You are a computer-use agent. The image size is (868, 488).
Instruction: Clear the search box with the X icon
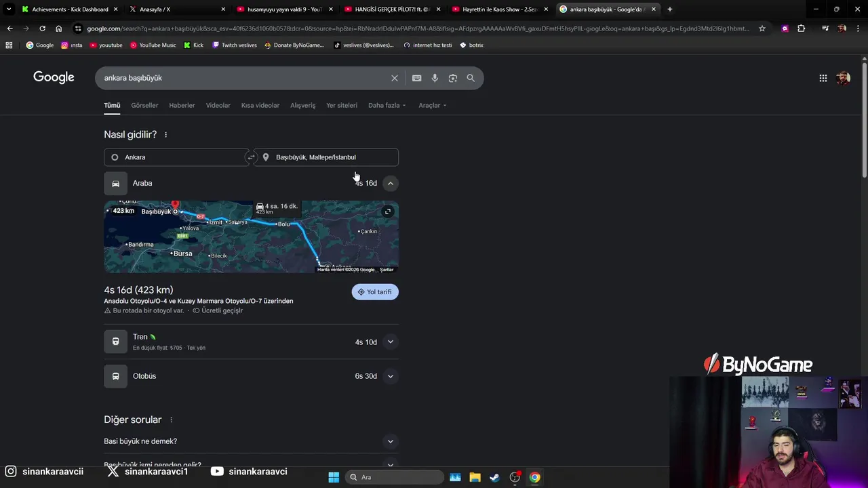[x=395, y=78]
